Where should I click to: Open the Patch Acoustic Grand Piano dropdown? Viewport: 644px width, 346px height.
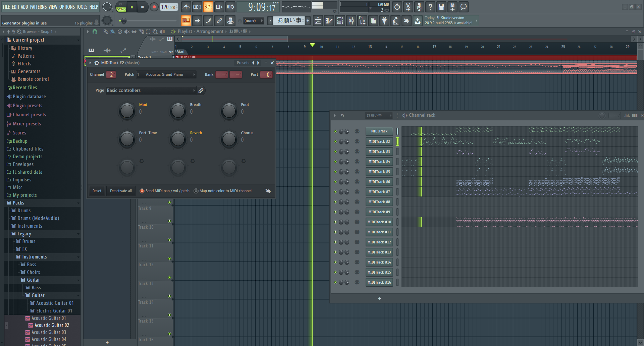click(x=166, y=74)
